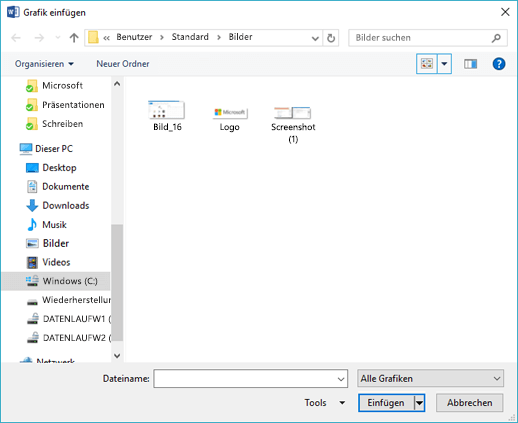Click the magnifier search icon

coord(496,38)
